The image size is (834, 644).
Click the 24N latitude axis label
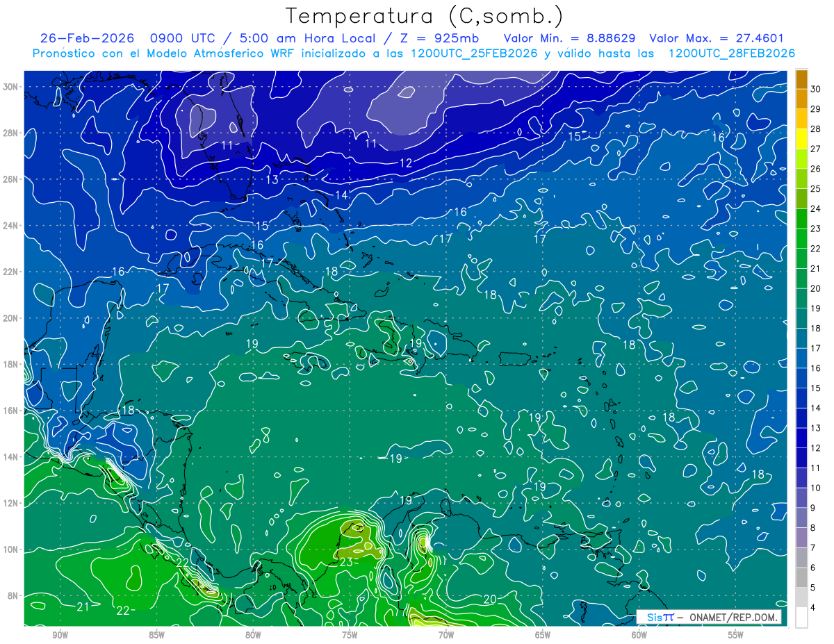pos(11,226)
